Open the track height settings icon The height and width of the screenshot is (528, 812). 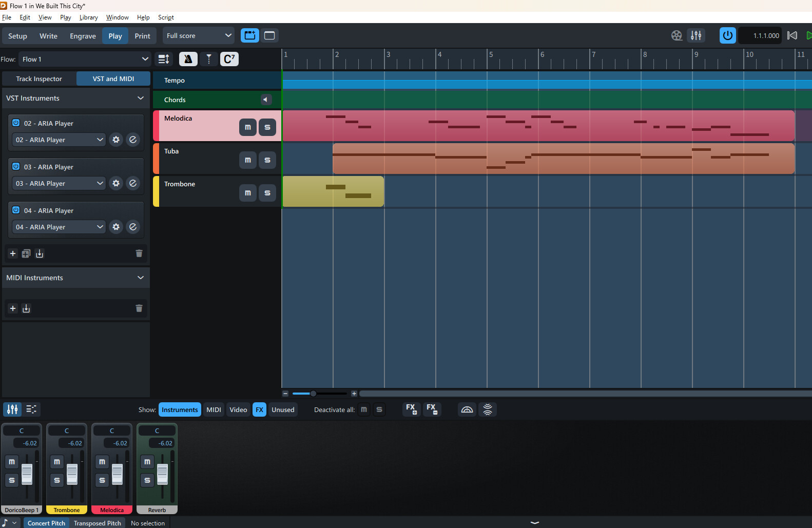(164, 59)
